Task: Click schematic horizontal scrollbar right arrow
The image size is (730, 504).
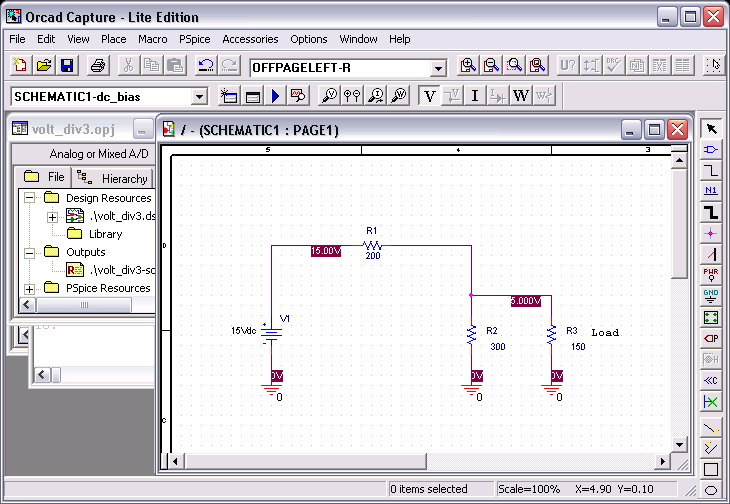Action: (662, 462)
